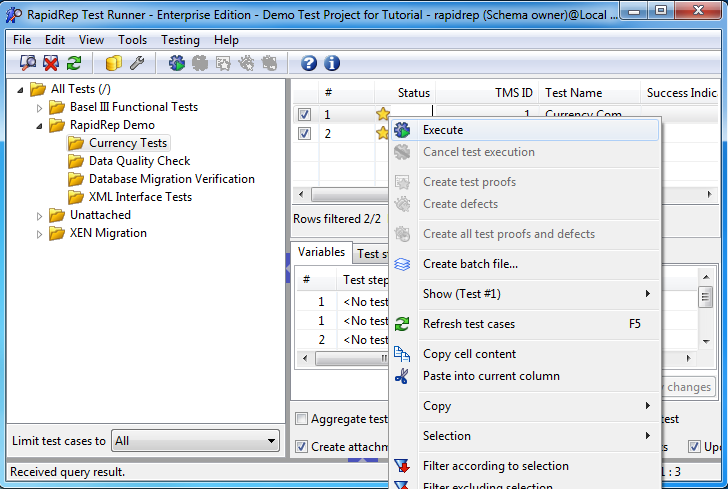The height and width of the screenshot is (489, 728).
Task: Click the create defects toolbar icon
Action: coord(246,63)
